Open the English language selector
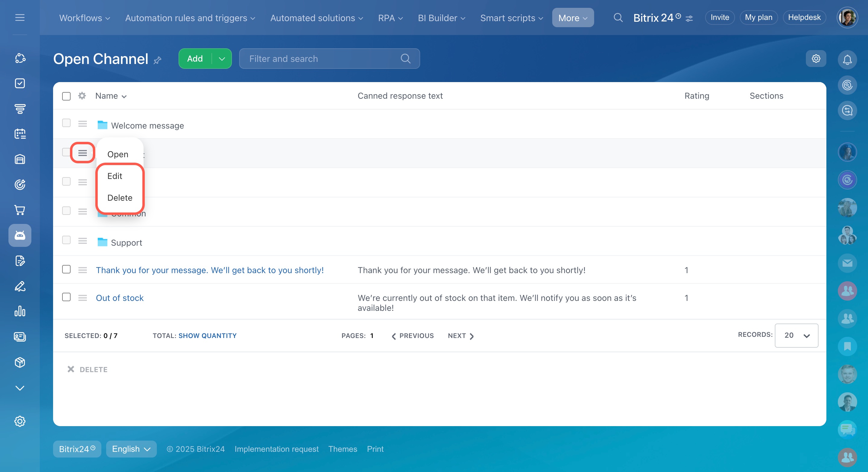The width and height of the screenshot is (868, 472). click(x=131, y=449)
